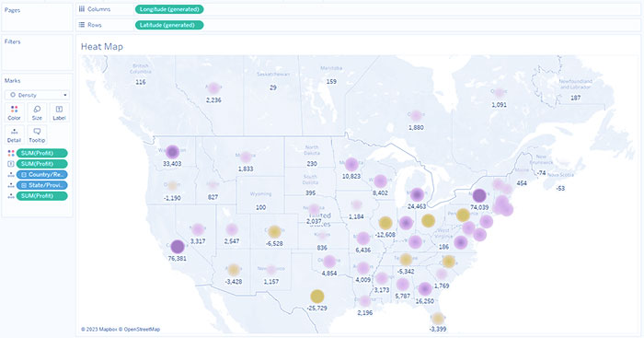Screen dimensions: 644x338
Task: Click the color-encoded SUM(Profit) pill
Action: click(x=42, y=153)
